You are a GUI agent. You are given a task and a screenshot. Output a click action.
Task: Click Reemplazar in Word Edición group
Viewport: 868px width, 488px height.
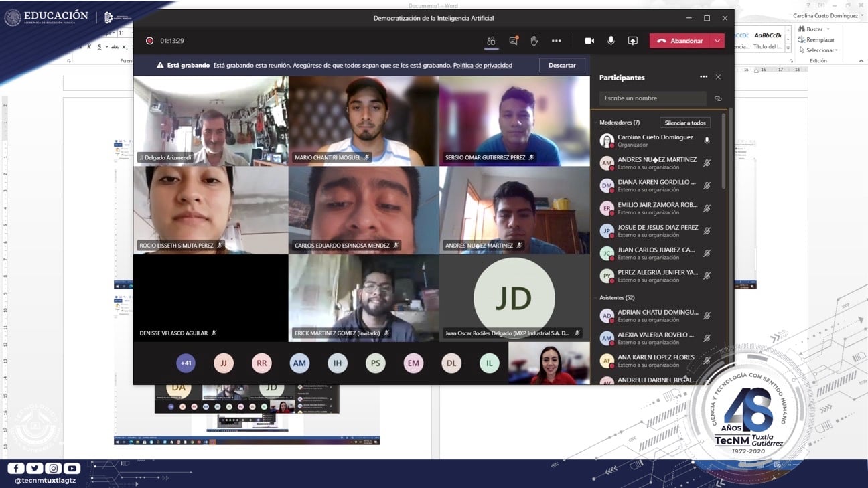pos(816,39)
